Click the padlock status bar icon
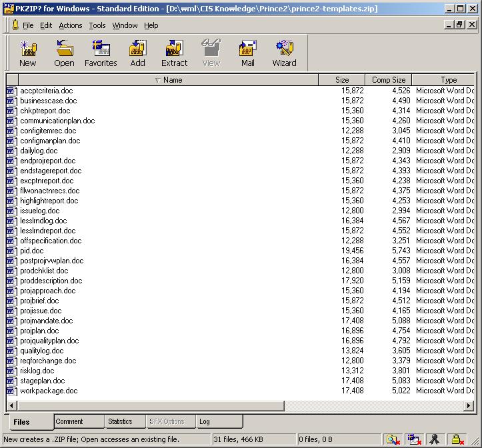Screen dimensions: 482x448 pos(457,439)
